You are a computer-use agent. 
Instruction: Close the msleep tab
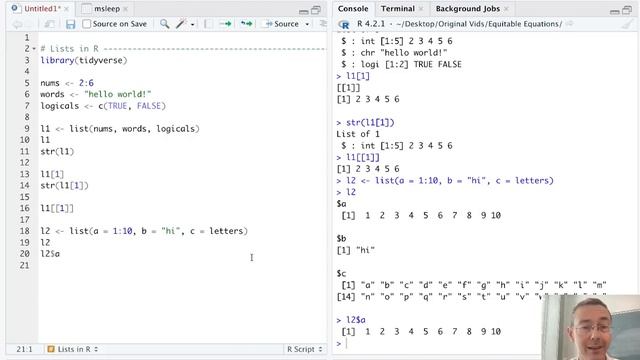(126, 9)
